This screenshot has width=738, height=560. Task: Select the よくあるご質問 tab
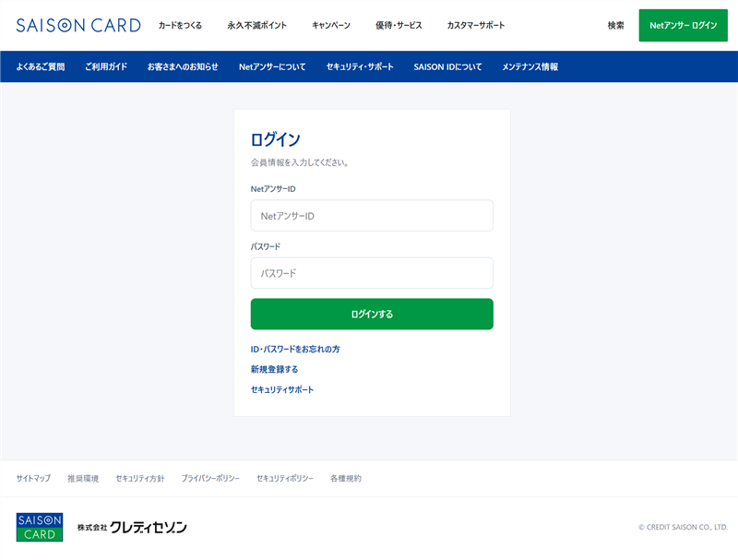[41, 66]
